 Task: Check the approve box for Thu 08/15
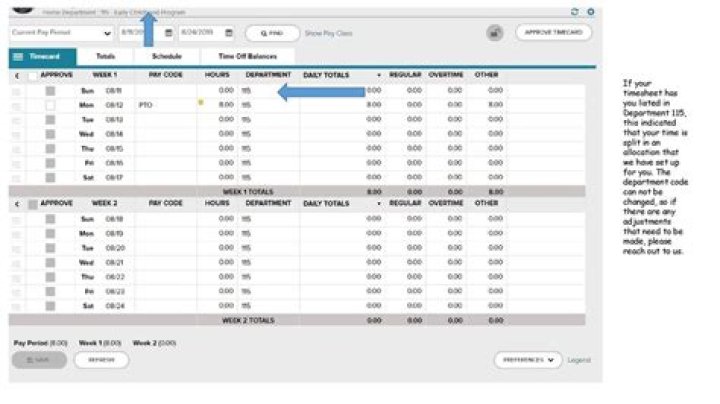pos(50,149)
